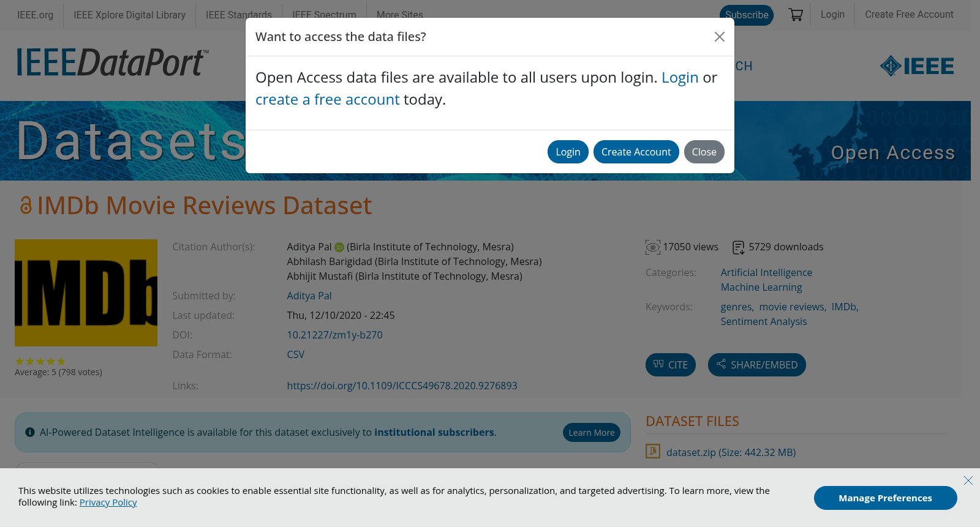This screenshot has height=527, width=980.
Task: Click the SHARE/EMBED button
Action: (x=757, y=365)
